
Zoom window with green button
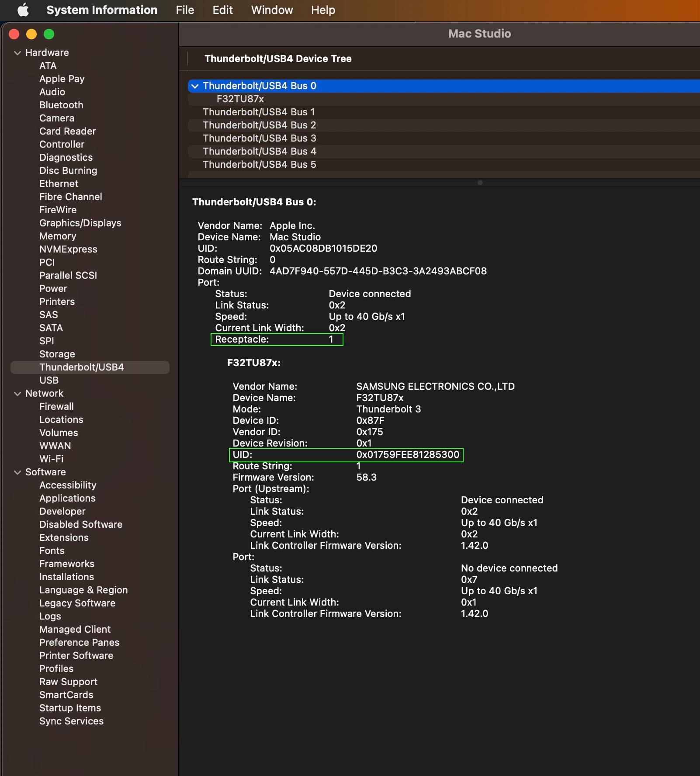[x=49, y=34]
